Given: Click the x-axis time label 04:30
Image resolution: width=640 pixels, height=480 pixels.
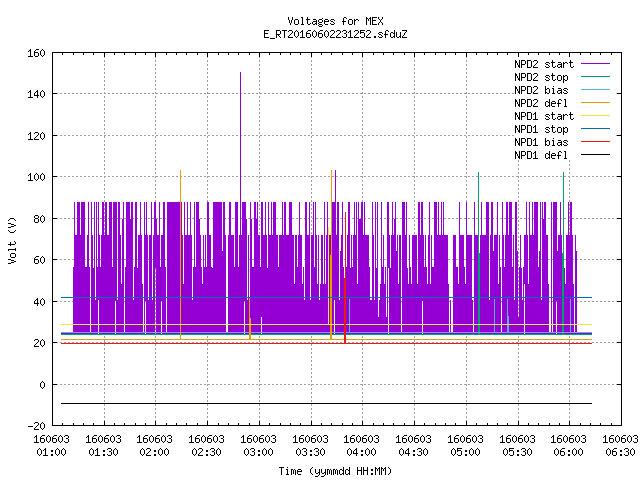Looking at the screenshot, I should click(x=413, y=452).
